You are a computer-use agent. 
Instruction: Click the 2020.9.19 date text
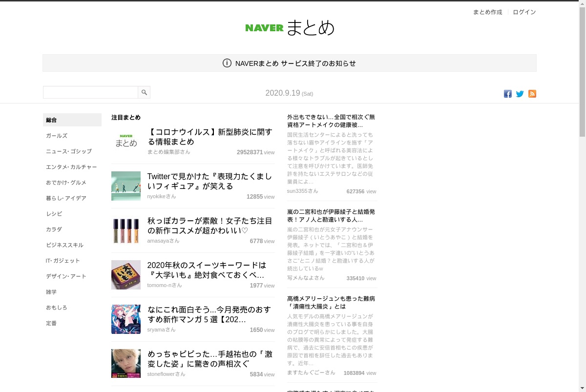tap(283, 93)
